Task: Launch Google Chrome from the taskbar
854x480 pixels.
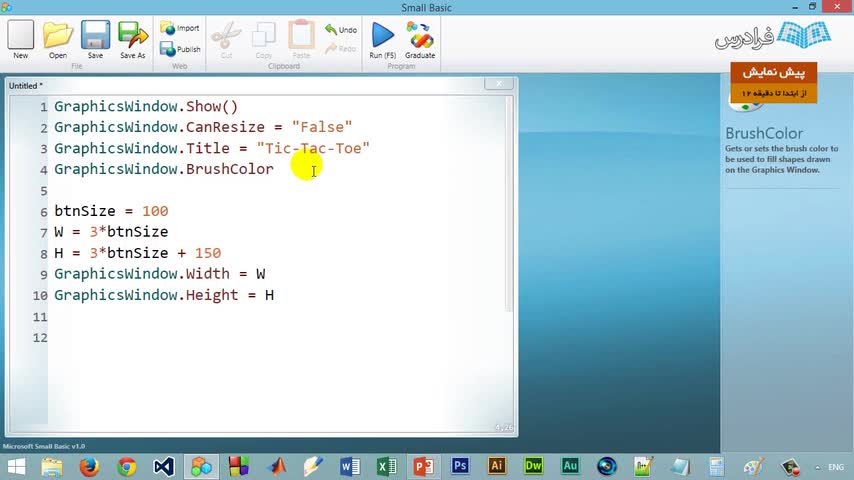Action: (x=127, y=467)
